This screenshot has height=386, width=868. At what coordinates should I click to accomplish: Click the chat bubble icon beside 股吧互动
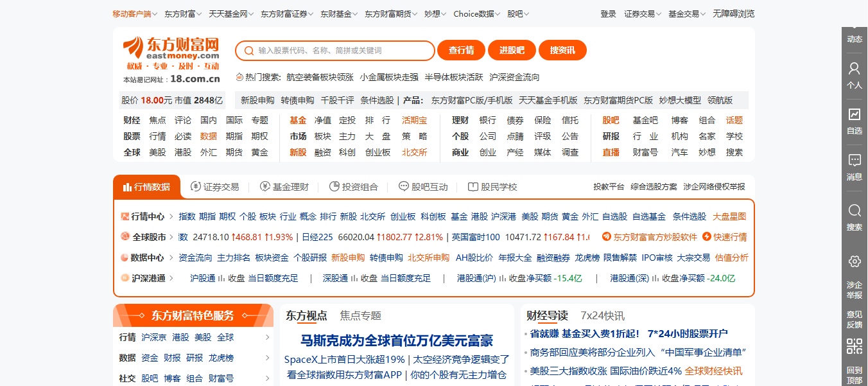click(x=403, y=186)
